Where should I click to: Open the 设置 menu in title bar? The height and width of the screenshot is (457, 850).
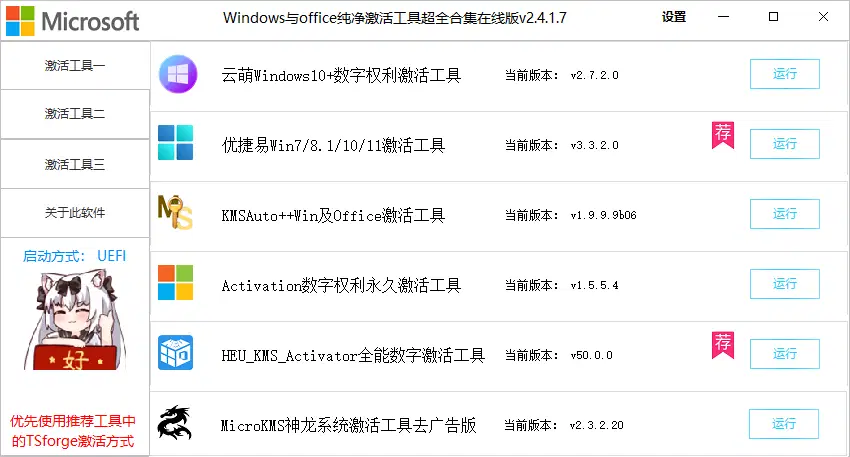tap(674, 17)
